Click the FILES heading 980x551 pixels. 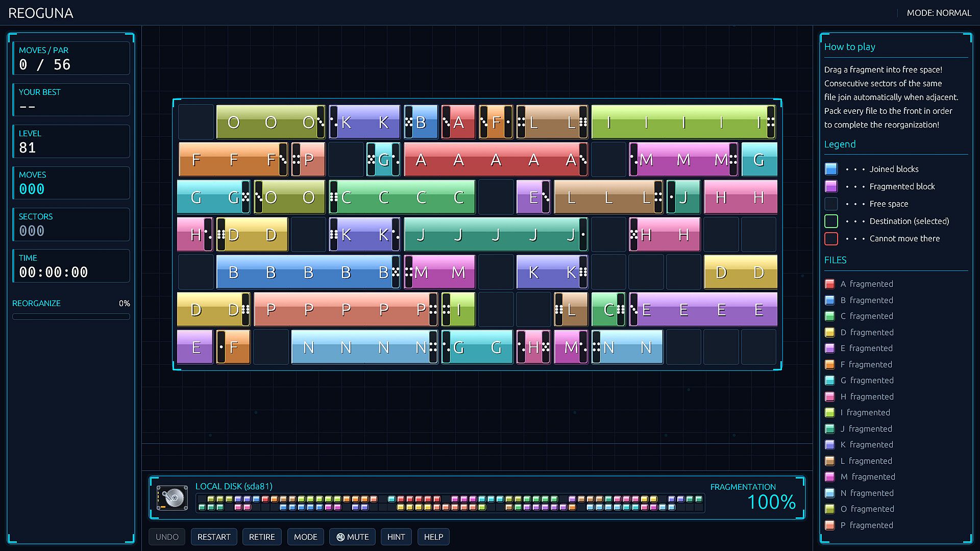tap(836, 260)
